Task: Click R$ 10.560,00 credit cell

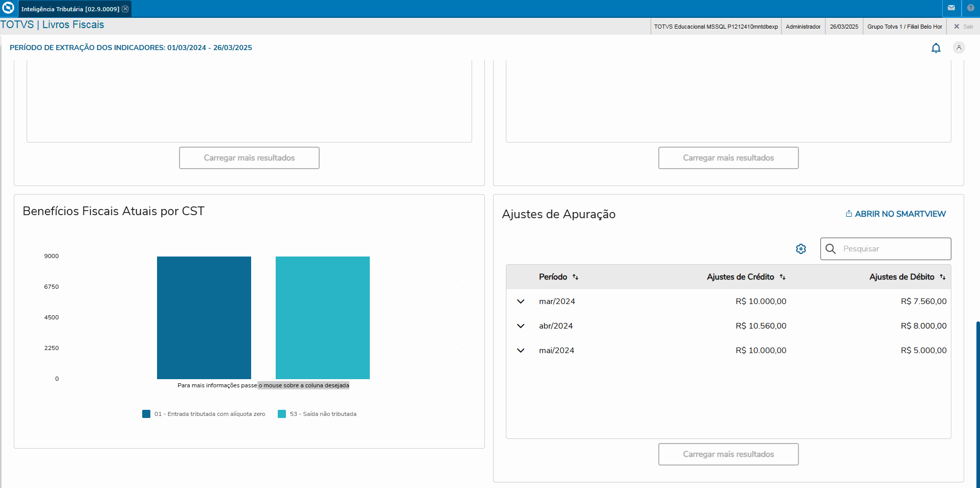Action: 761,326
